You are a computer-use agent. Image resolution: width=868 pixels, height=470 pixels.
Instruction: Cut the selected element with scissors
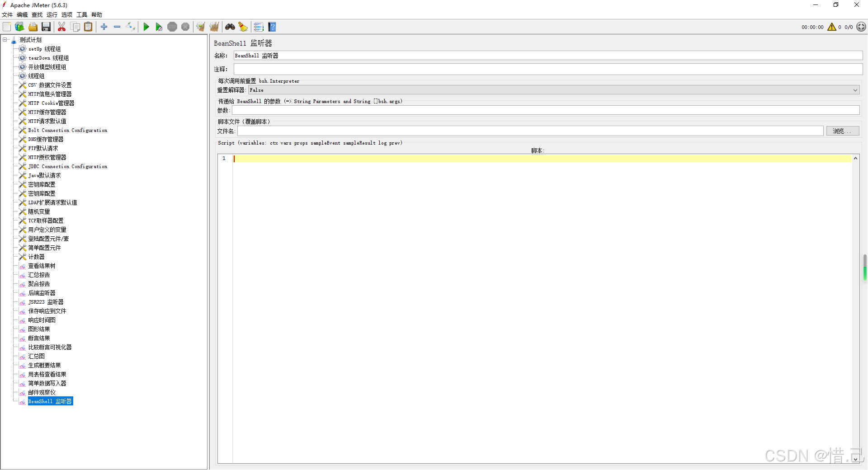[62, 27]
